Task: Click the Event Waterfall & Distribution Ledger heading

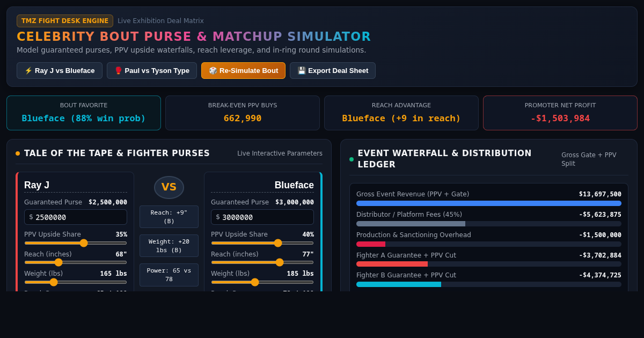Action: tap(444, 159)
